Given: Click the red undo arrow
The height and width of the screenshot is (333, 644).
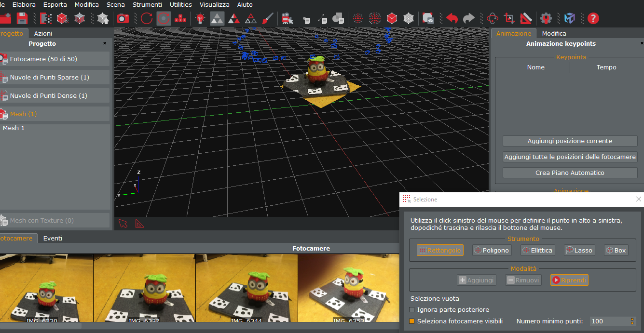Looking at the screenshot, I should click(452, 19).
